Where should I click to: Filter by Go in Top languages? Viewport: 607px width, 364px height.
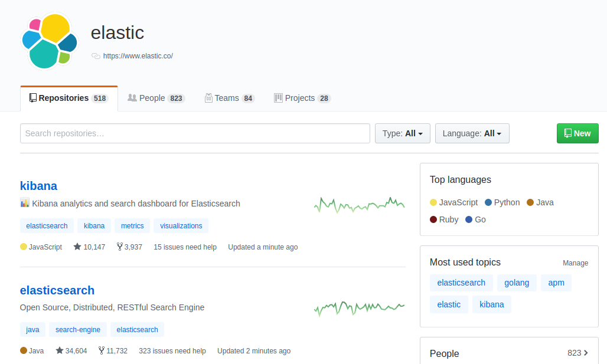475,219
